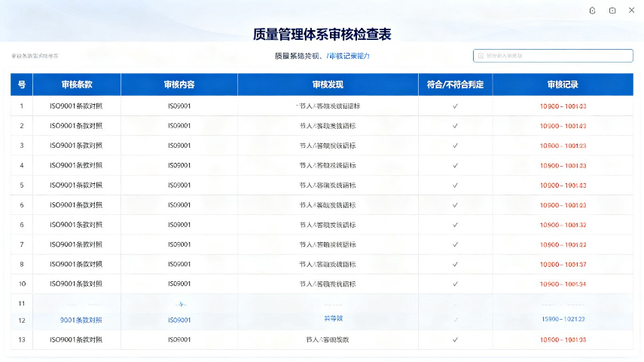Image resolution: width=644 pixels, height=362 pixels.
Task: Open the record 10900-100137 in row 8
Action: pos(563,264)
